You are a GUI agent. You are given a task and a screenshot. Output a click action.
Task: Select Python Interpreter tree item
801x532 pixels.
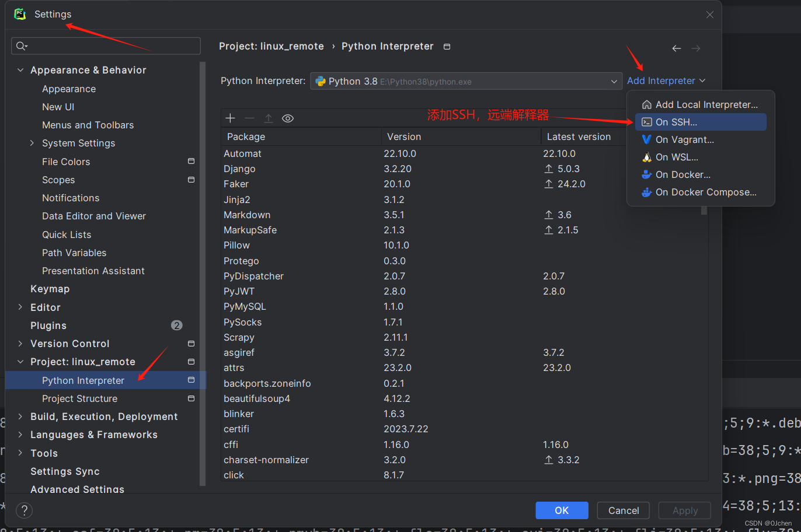coord(105,380)
